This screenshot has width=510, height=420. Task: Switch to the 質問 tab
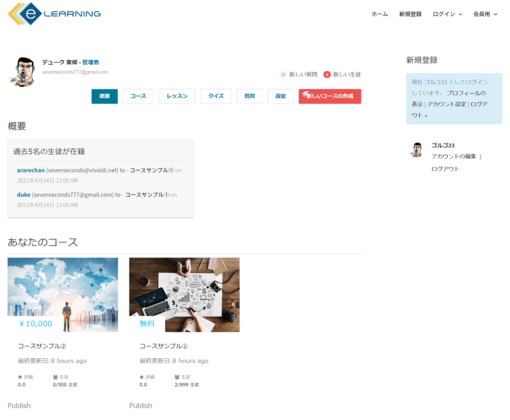pyautogui.click(x=250, y=96)
